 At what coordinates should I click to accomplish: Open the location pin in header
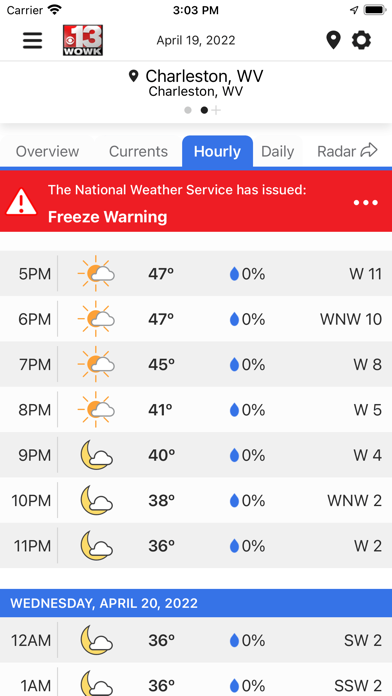(x=333, y=40)
